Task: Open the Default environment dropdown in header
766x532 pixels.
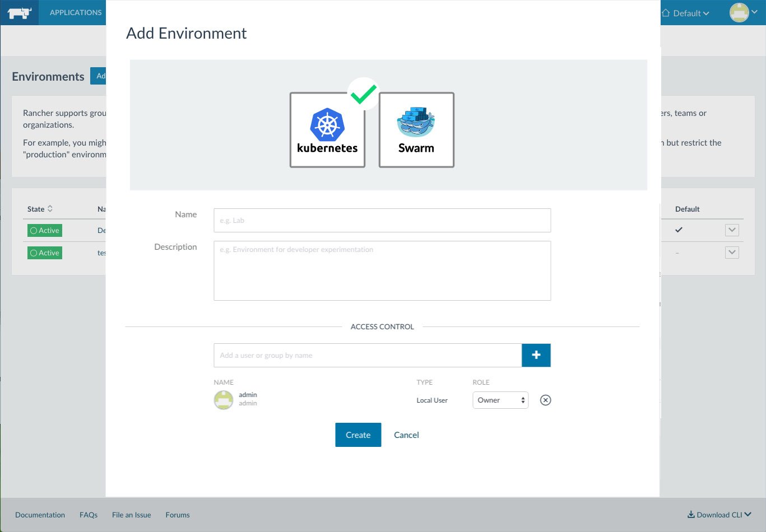Action: 685,13
